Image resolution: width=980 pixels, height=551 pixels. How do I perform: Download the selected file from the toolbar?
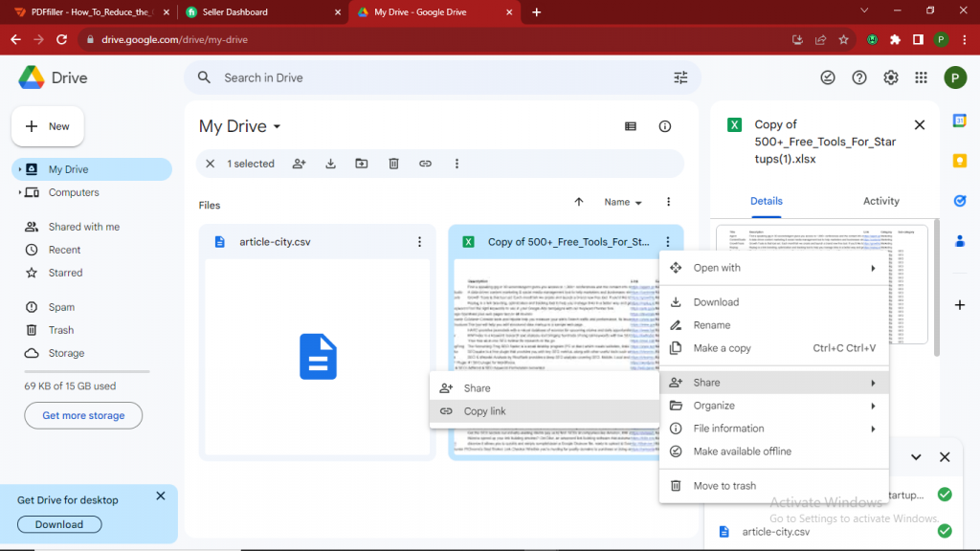tap(330, 164)
